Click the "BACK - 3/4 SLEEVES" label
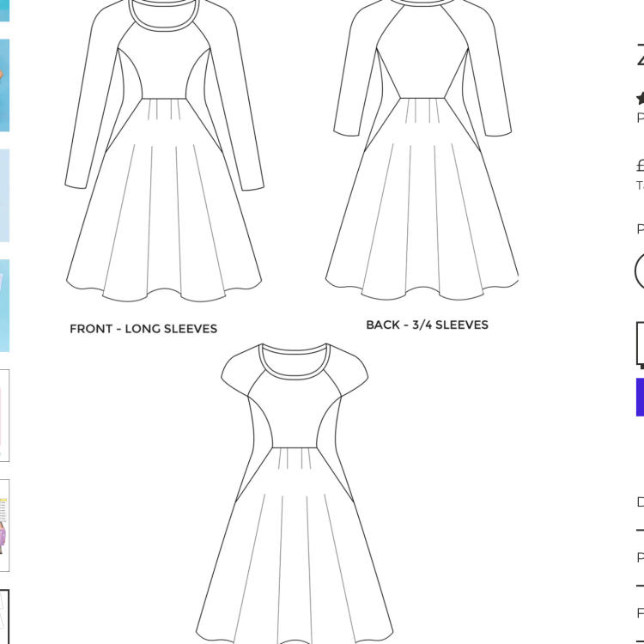Viewport: 644px width, 644px height. (427, 325)
